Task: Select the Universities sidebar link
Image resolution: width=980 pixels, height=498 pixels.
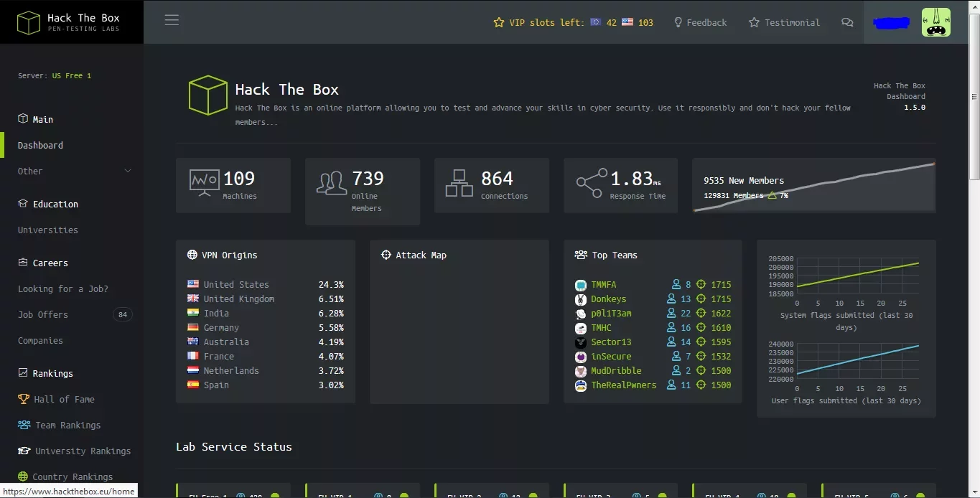Action: (48, 230)
